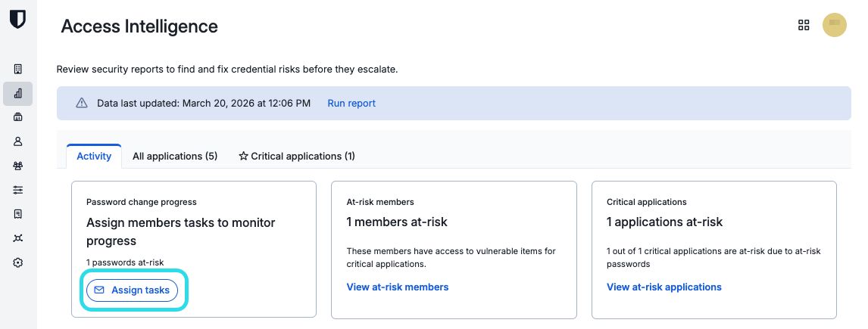Viewport: 868px width, 329px height.
Task: Open the receipt document icon in sidebar
Action: pyautogui.click(x=18, y=214)
